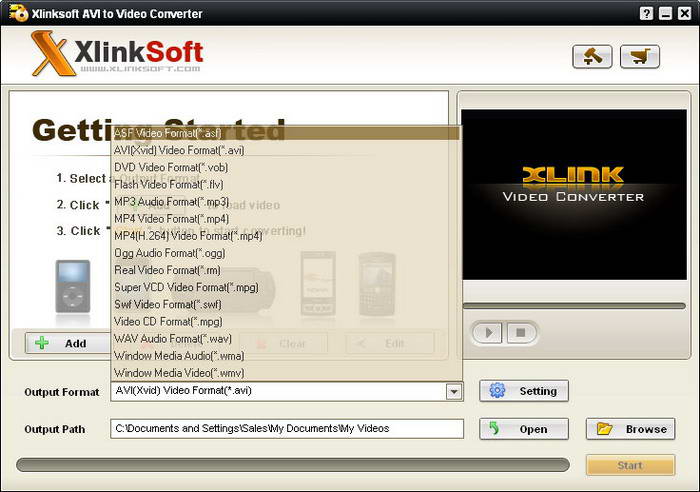700x492 pixels.
Task: Open the Setting button with the gear icon
Action: [x=524, y=391]
